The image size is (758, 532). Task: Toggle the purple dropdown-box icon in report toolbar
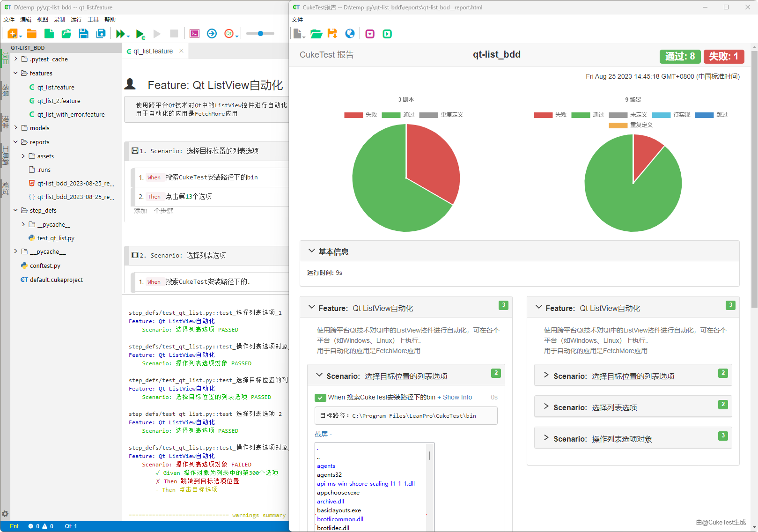(x=370, y=34)
